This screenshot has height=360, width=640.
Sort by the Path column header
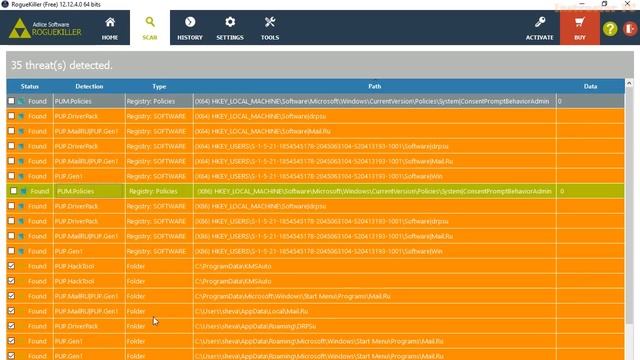pyautogui.click(x=374, y=87)
